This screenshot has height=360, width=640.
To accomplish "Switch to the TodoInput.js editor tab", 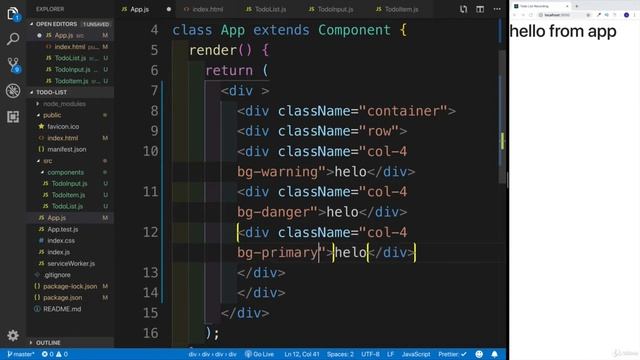I will 335,9.
